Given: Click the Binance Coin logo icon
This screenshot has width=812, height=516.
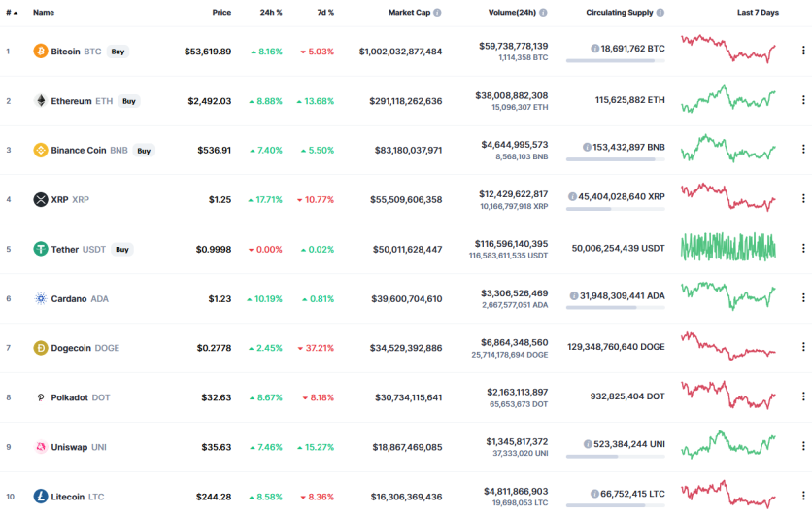Looking at the screenshot, I should pos(41,151).
